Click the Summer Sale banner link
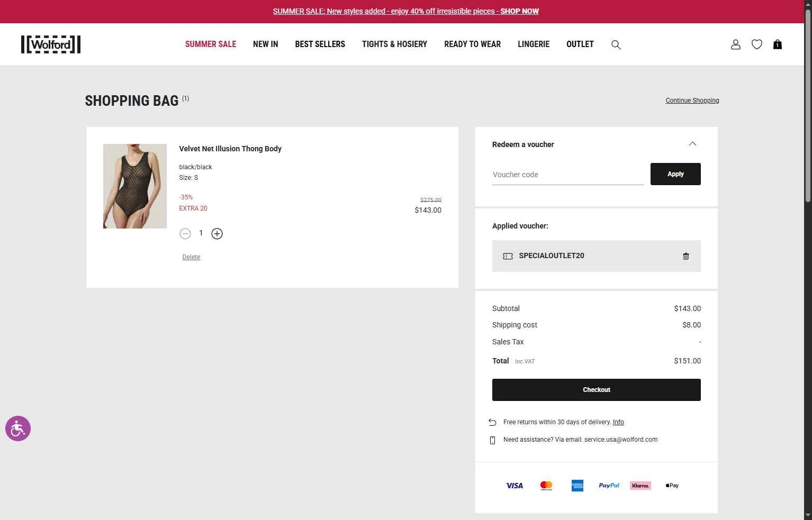 [406, 11]
